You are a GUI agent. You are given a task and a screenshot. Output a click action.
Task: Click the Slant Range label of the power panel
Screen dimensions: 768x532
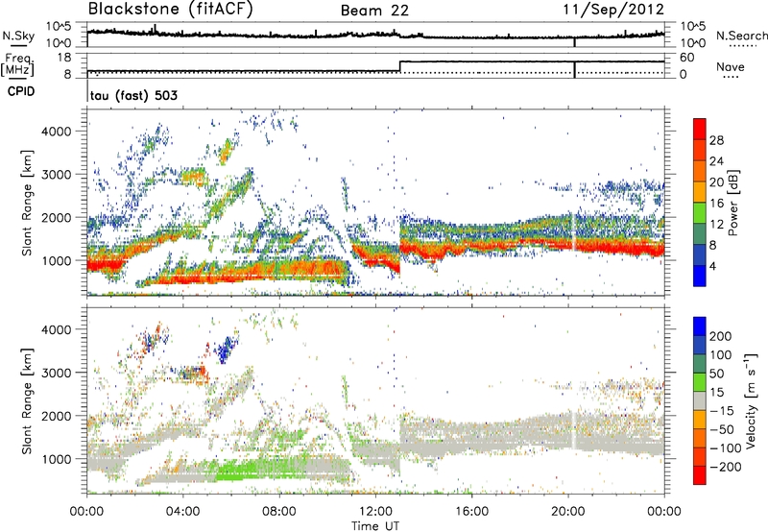pos(27,203)
